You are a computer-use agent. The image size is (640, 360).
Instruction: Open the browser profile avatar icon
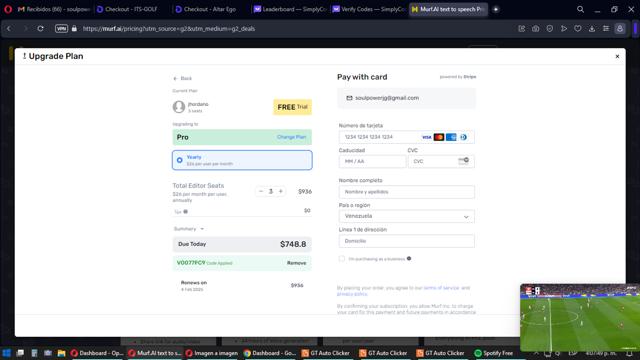coord(620,29)
